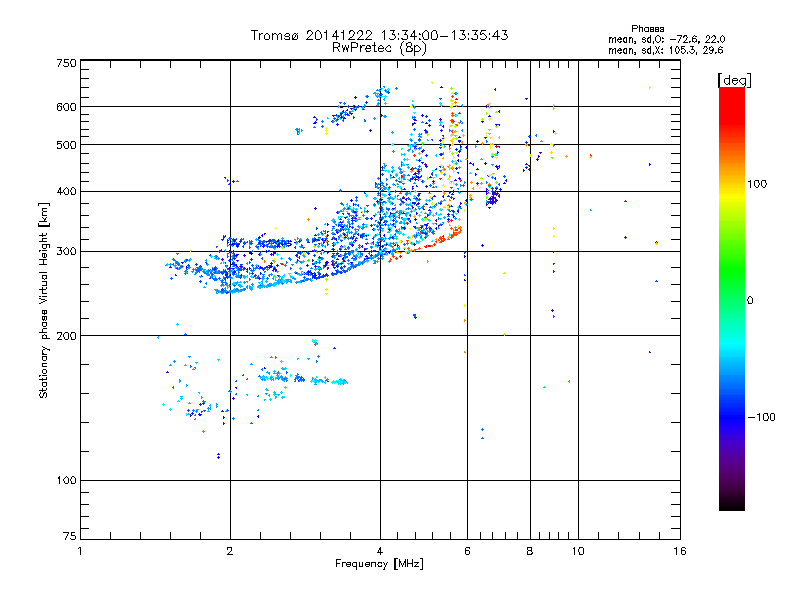Click the '4' x-axis tick label

pos(380,551)
